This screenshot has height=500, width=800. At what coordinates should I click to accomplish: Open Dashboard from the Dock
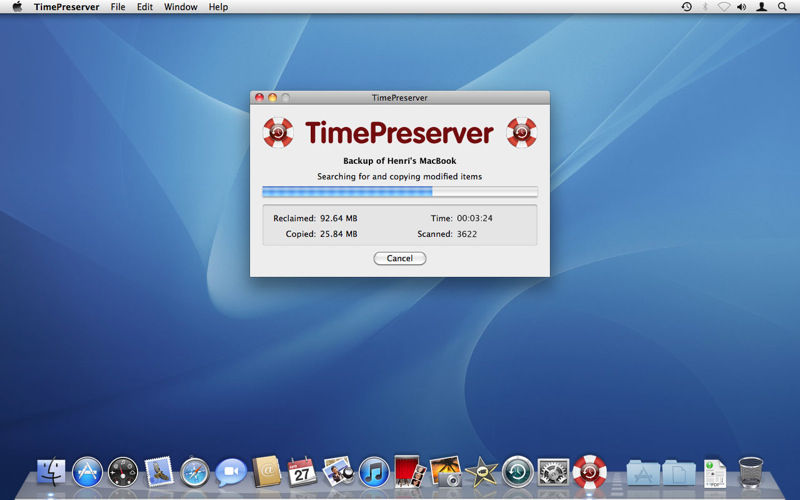coord(123,471)
